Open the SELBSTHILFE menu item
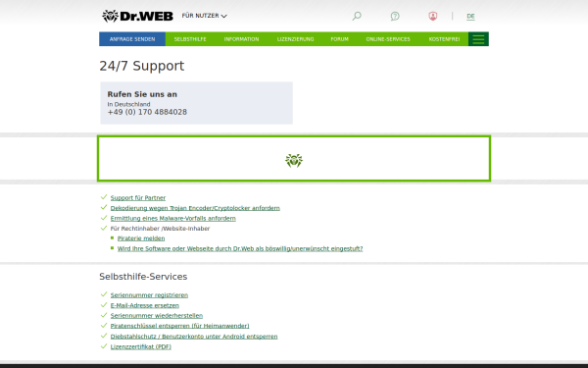 190,39
